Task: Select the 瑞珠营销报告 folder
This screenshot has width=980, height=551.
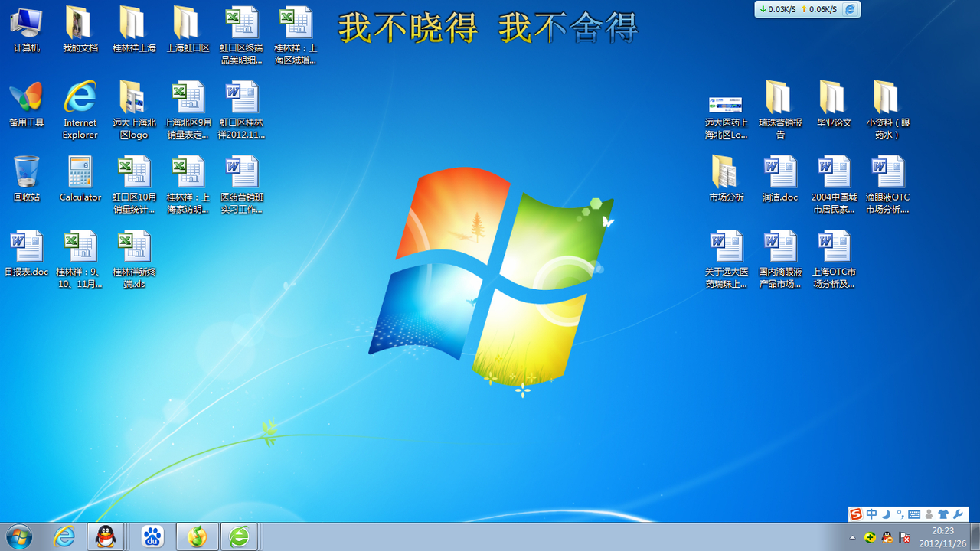Action: (x=780, y=110)
